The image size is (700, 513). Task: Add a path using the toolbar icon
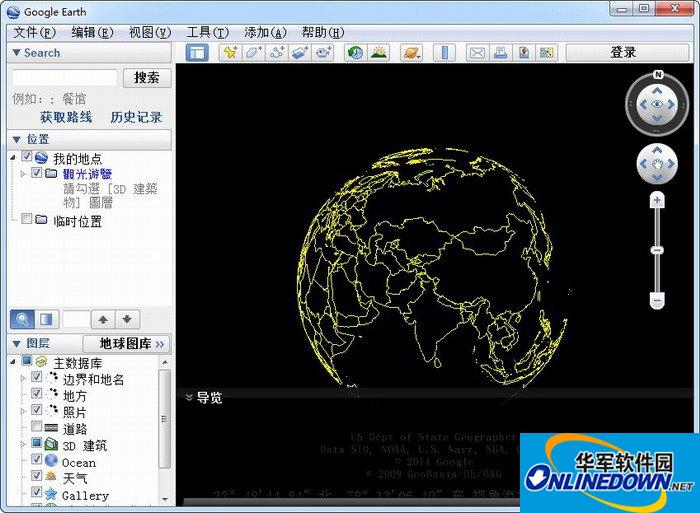[277, 53]
